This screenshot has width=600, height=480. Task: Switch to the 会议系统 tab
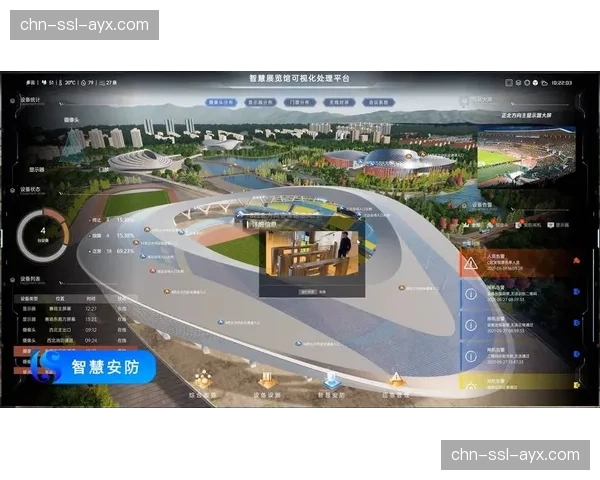pos(378,103)
